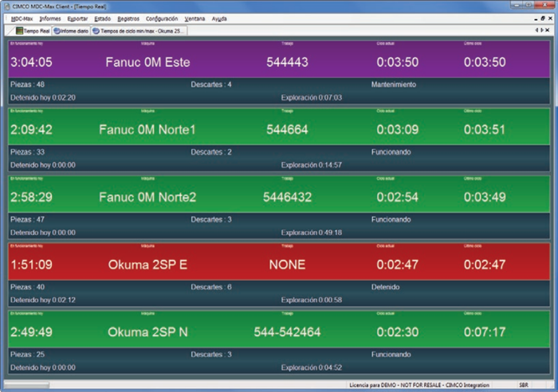This screenshot has width=558, height=392.
Task: Click the CIMCO application icon in the title bar
Action: (7, 6)
